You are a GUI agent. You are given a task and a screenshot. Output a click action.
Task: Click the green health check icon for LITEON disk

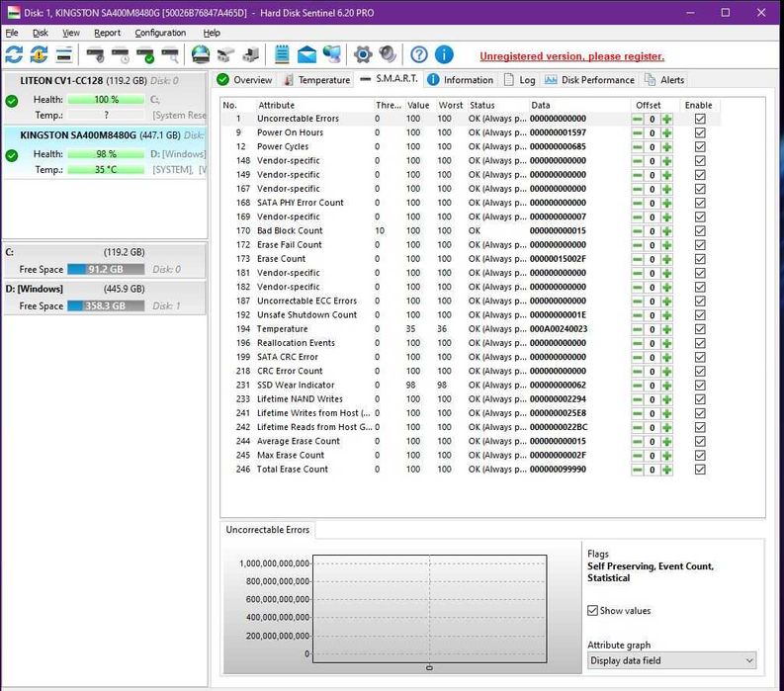(12, 101)
